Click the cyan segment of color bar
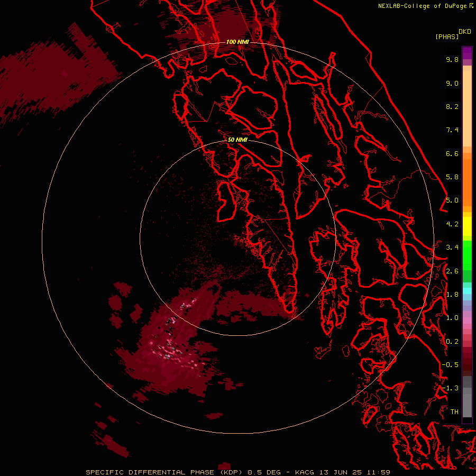The height and width of the screenshot is (476, 476). tap(467, 290)
